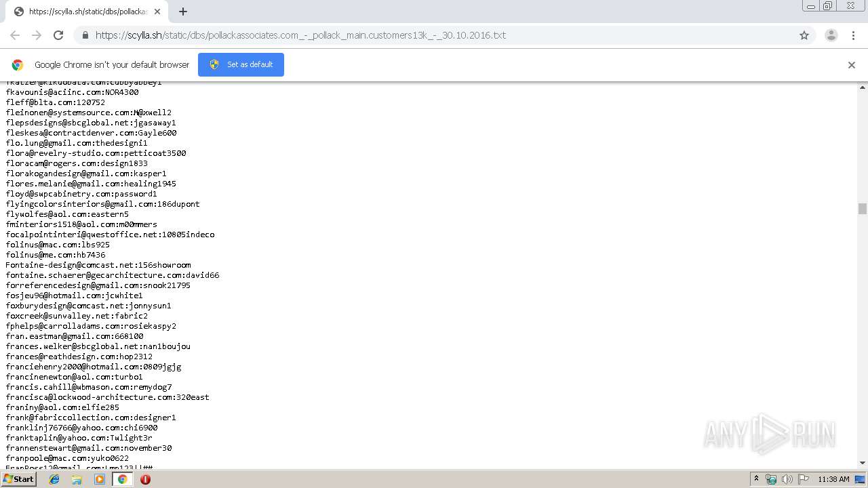This screenshot has width=868, height=488.
Task: Select the scylla.sh tab
Action: (87, 12)
